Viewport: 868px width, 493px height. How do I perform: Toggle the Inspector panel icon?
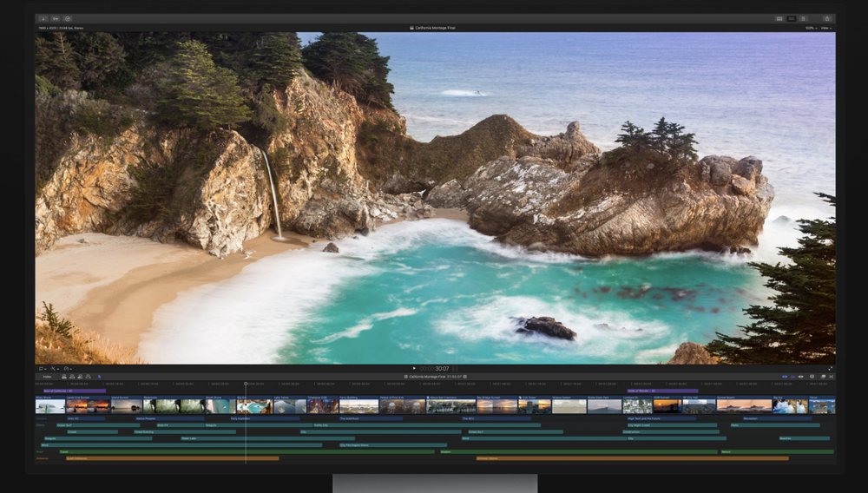tap(803, 18)
